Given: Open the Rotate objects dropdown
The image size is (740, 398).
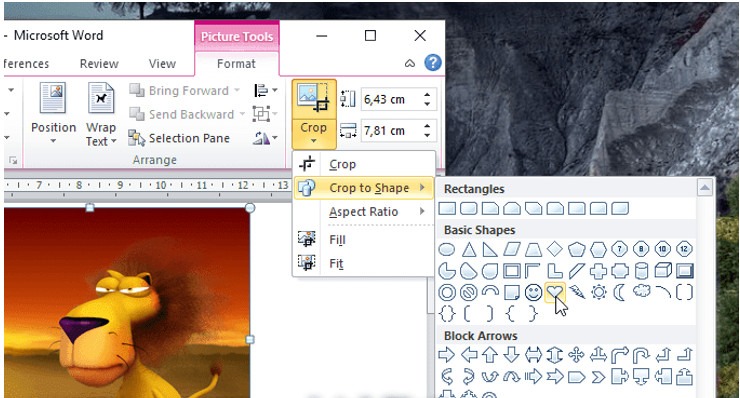Looking at the screenshot, I should pyautogui.click(x=265, y=138).
